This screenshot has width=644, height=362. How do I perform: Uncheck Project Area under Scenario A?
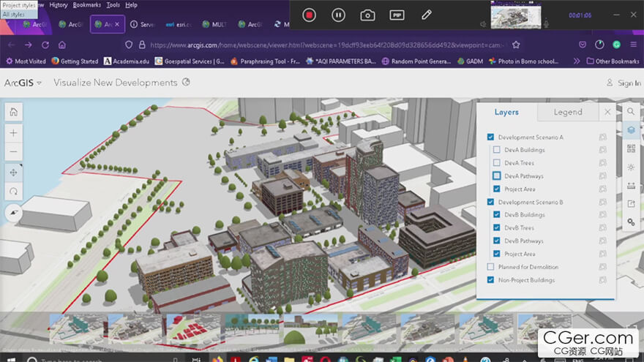497,189
